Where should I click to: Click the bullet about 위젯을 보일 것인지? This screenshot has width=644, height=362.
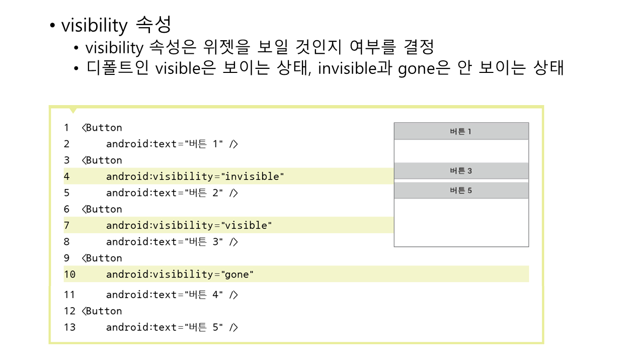pos(259,48)
